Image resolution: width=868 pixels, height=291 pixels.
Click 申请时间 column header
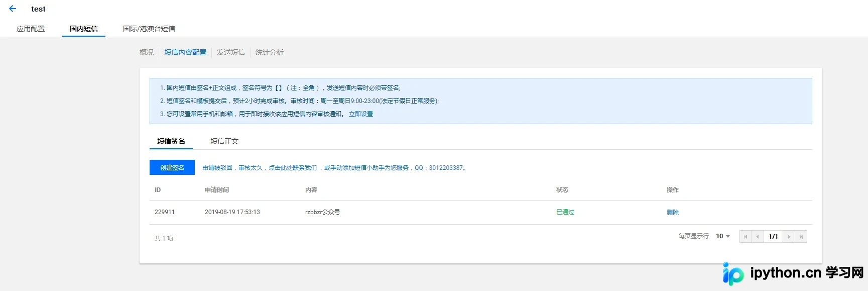coord(217,190)
